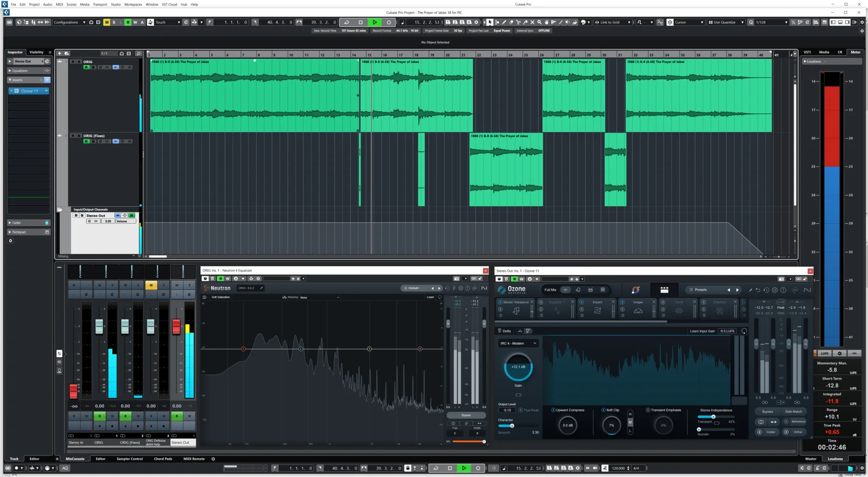Image resolution: width=868 pixels, height=477 pixels.
Task: Click the Transient stereo independence slider
Action: (x=714, y=416)
